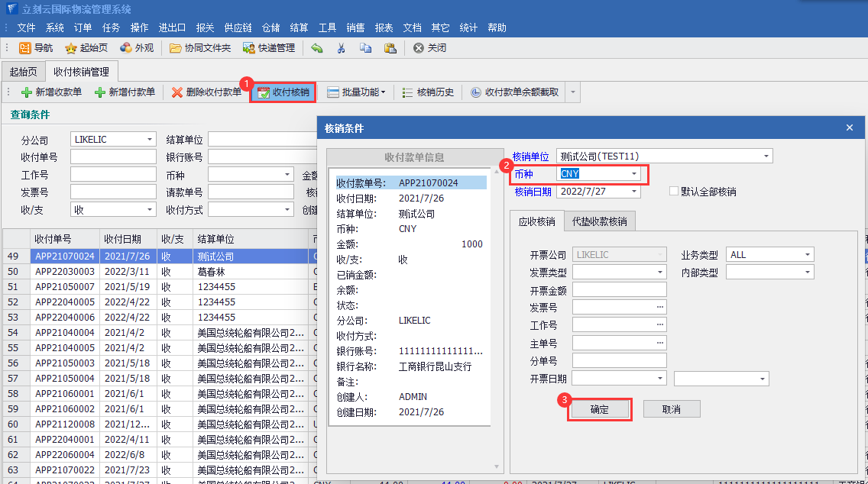Open the 协同文件夹 folder icon

pyautogui.click(x=176, y=47)
